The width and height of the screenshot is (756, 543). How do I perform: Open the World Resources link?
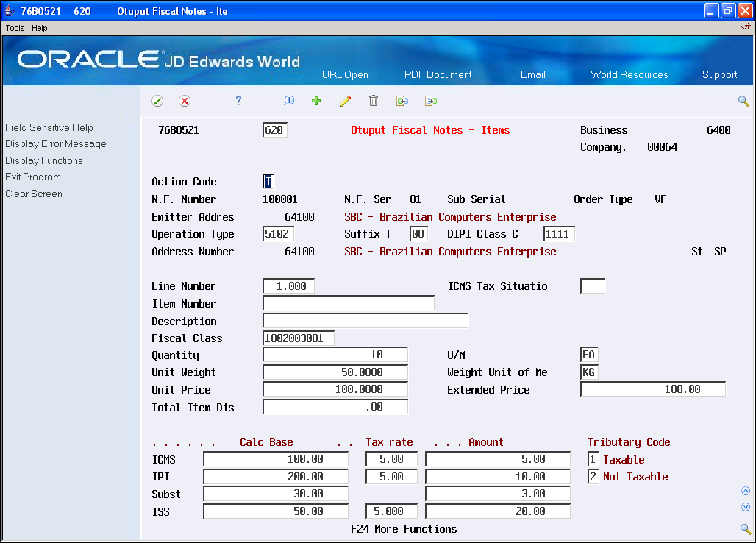[630, 75]
